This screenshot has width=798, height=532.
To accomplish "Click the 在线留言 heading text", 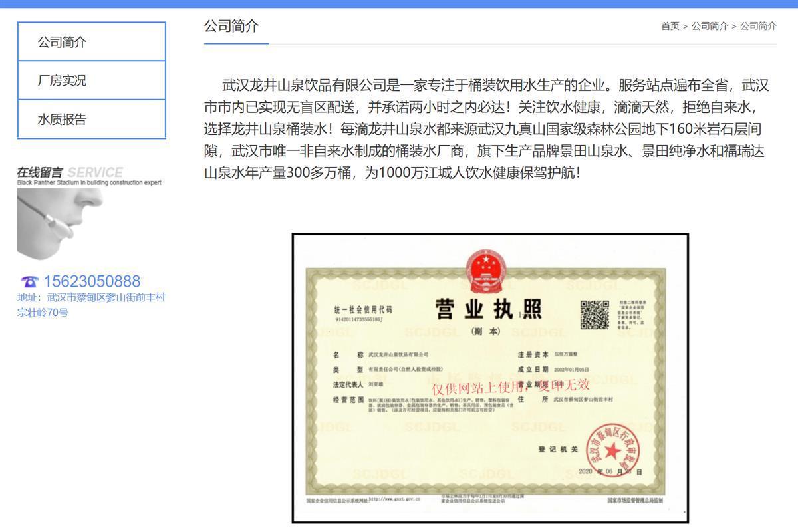I will [40, 172].
